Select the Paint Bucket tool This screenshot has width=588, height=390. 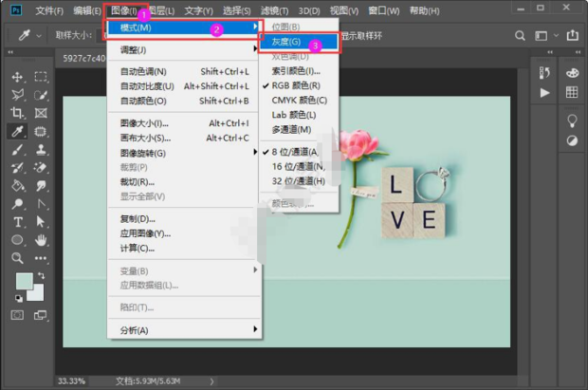[17, 185]
